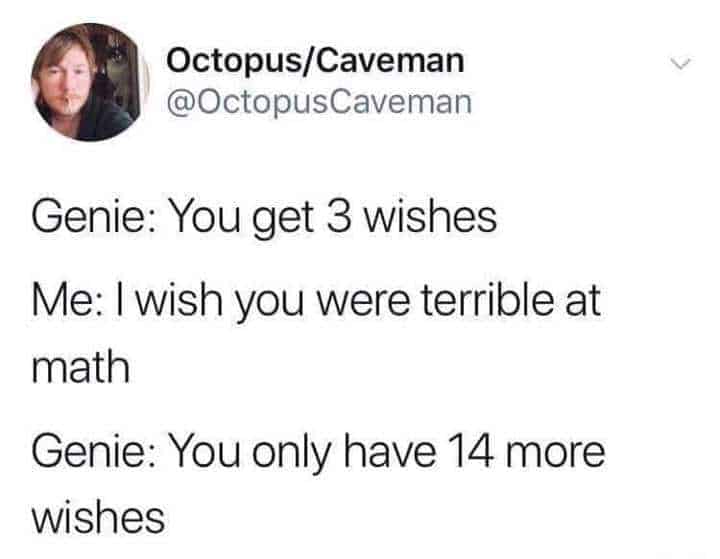Click the Octopus/Caveman display name
The height and width of the screenshot is (559, 720).
[x=315, y=61]
